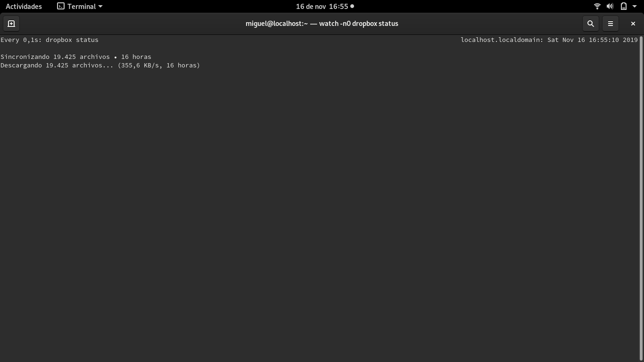Close the terminal window
The image size is (644, 362).
pyautogui.click(x=633, y=24)
